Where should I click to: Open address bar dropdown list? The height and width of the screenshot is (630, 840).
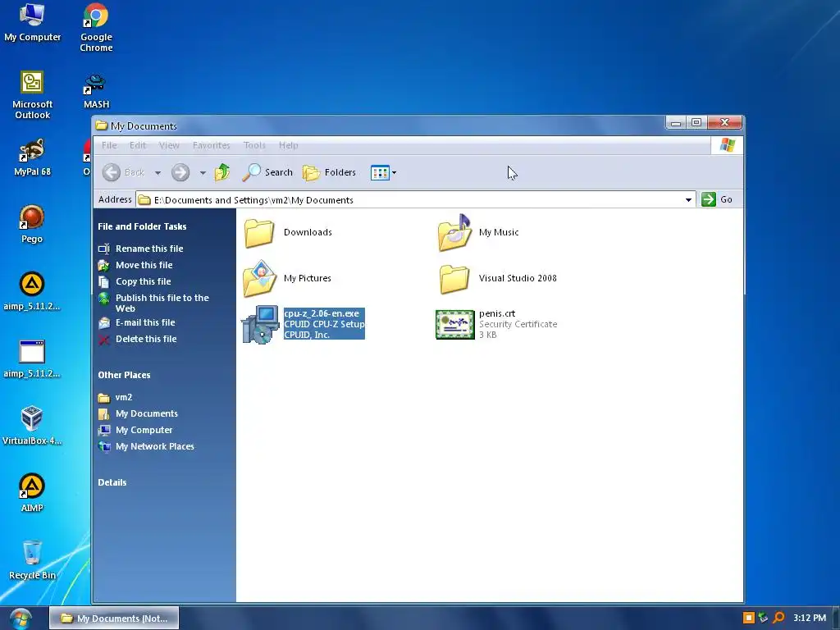[x=688, y=200]
